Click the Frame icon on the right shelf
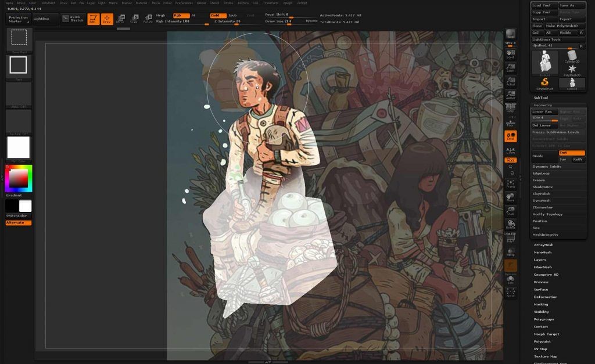This screenshot has width=595, height=364. pos(510,182)
